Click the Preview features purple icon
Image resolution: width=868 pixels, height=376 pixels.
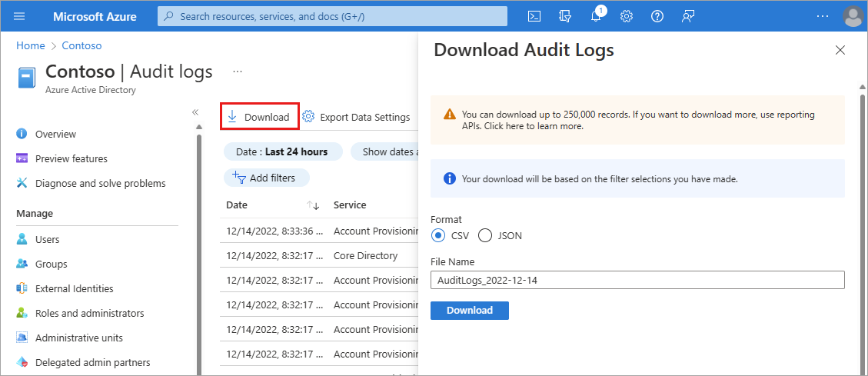coord(22,158)
